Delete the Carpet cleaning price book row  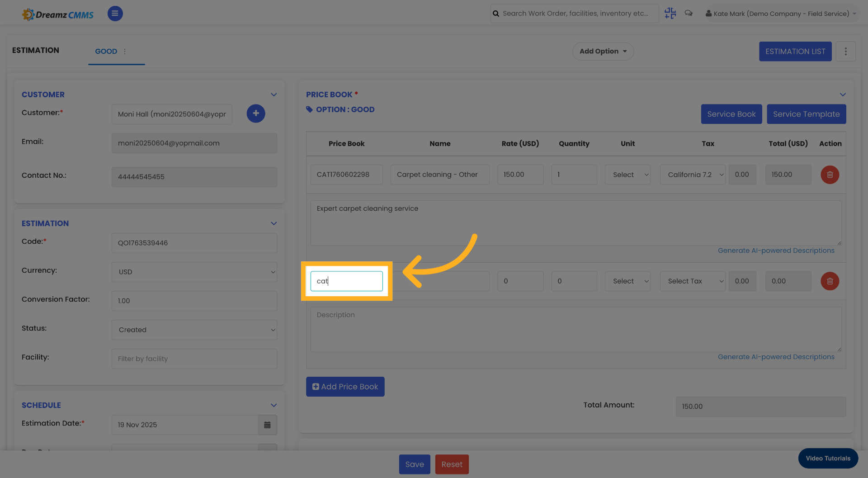(x=830, y=175)
